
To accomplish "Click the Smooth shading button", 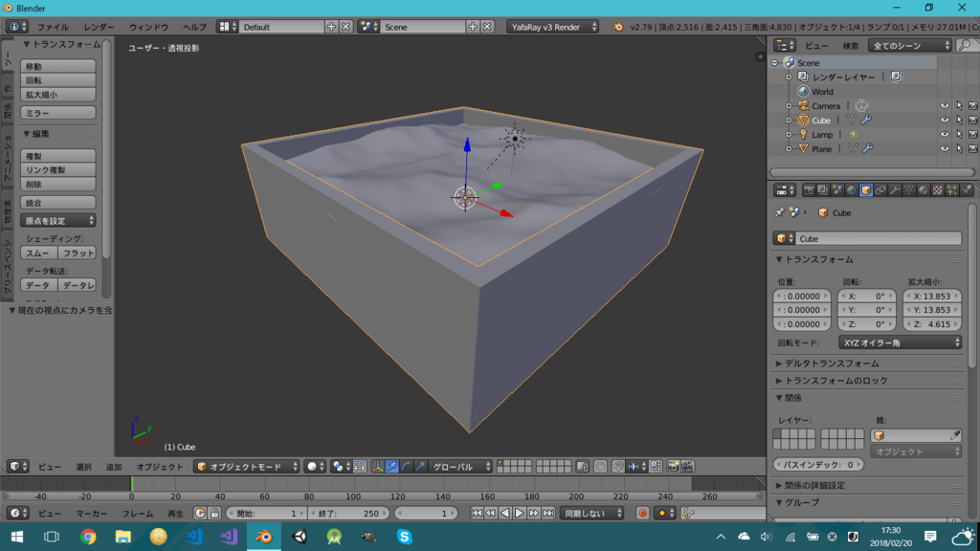I will (38, 253).
